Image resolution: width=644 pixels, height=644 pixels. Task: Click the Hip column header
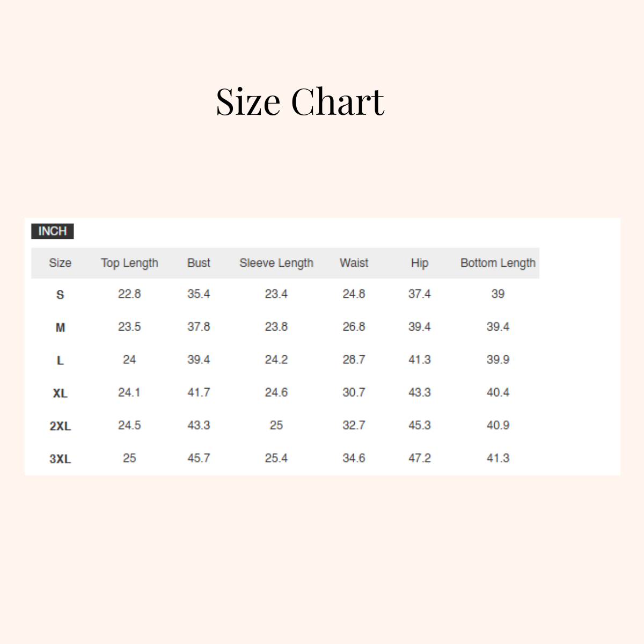[419, 263]
